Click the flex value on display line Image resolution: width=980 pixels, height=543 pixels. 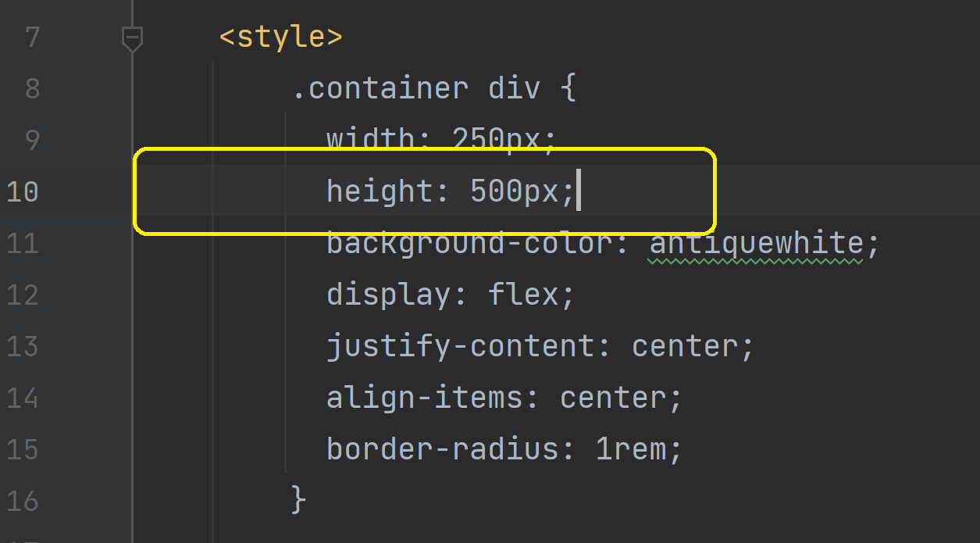coord(522,295)
